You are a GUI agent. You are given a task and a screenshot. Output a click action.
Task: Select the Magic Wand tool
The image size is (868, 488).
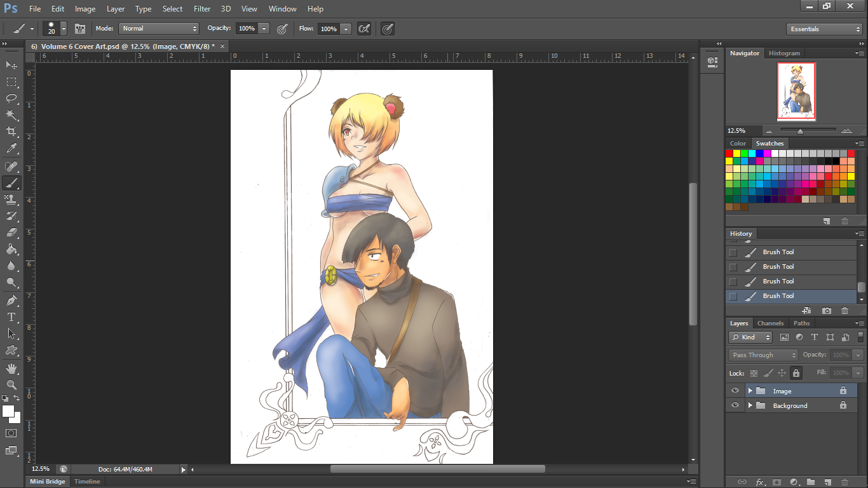click(x=11, y=115)
